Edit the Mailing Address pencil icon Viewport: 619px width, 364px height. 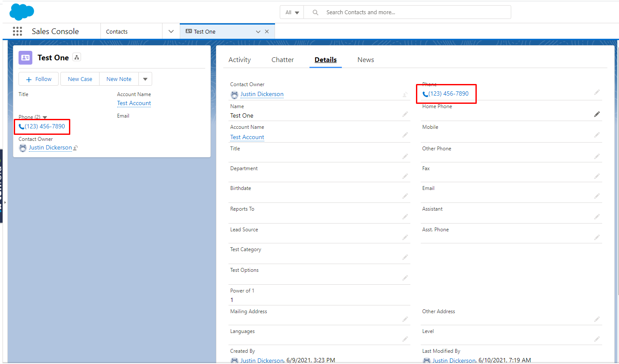pos(405,319)
